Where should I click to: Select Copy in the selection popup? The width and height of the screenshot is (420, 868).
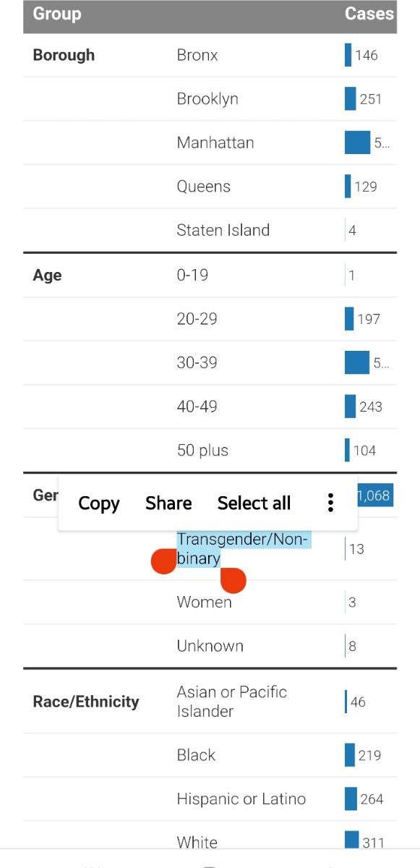point(99,503)
